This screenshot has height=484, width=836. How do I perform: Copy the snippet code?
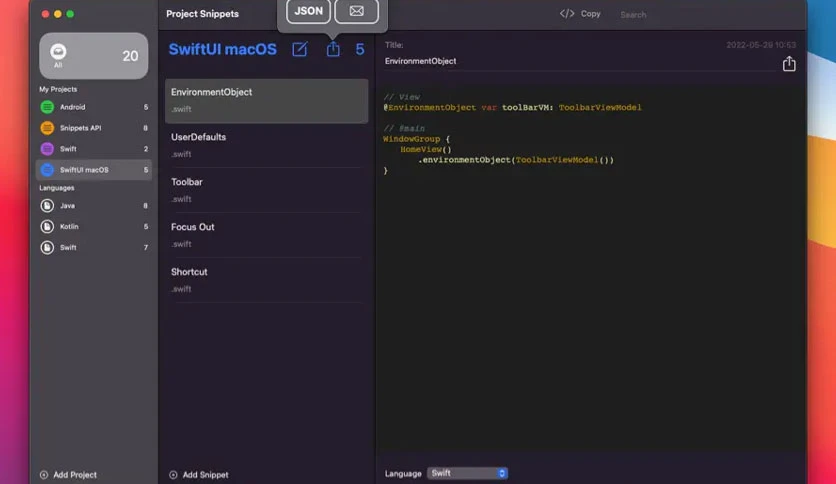click(590, 14)
